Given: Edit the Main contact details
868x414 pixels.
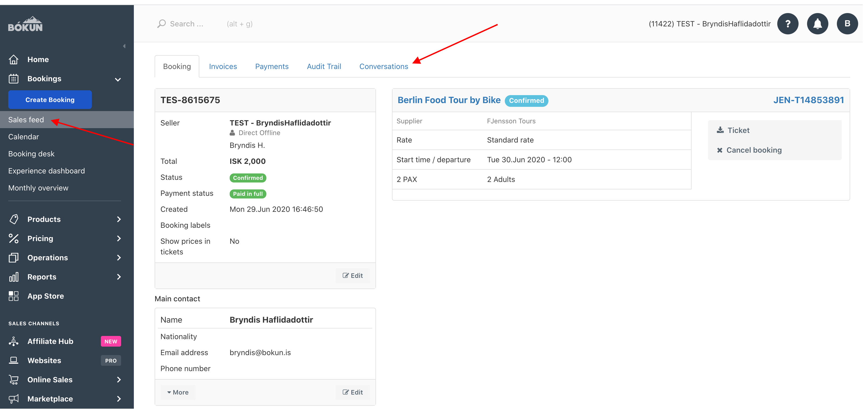Looking at the screenshot, I should [x=353, y=392].
